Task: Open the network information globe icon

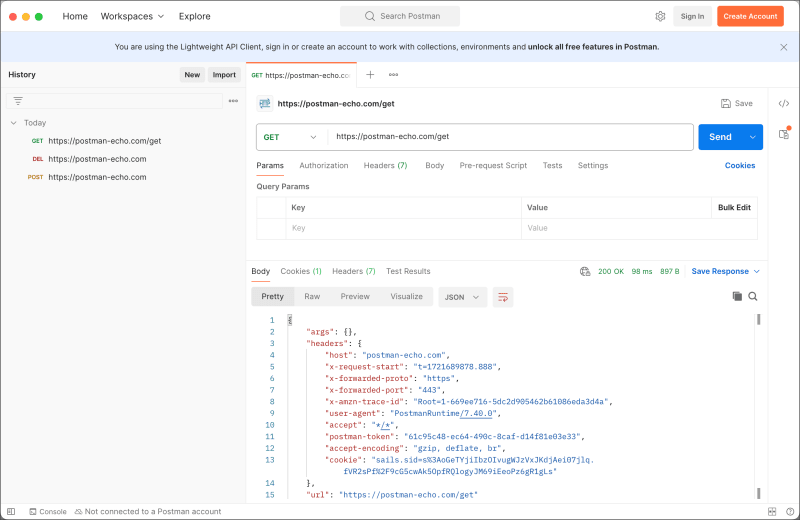Action: coord(585,271)
